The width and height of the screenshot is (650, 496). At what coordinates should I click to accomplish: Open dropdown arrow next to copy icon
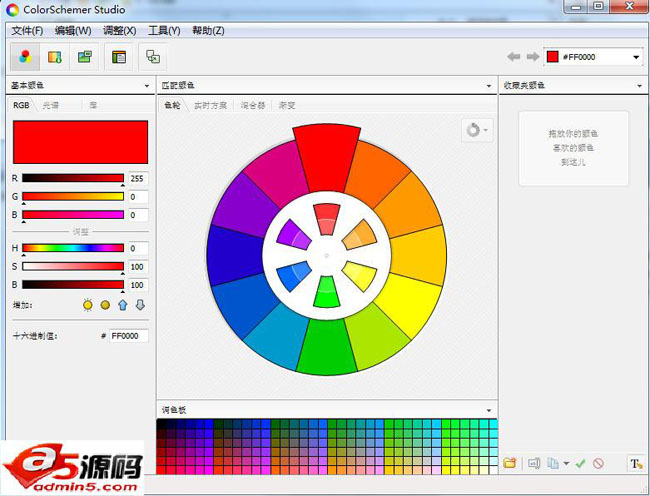click(x=566, y=463)
